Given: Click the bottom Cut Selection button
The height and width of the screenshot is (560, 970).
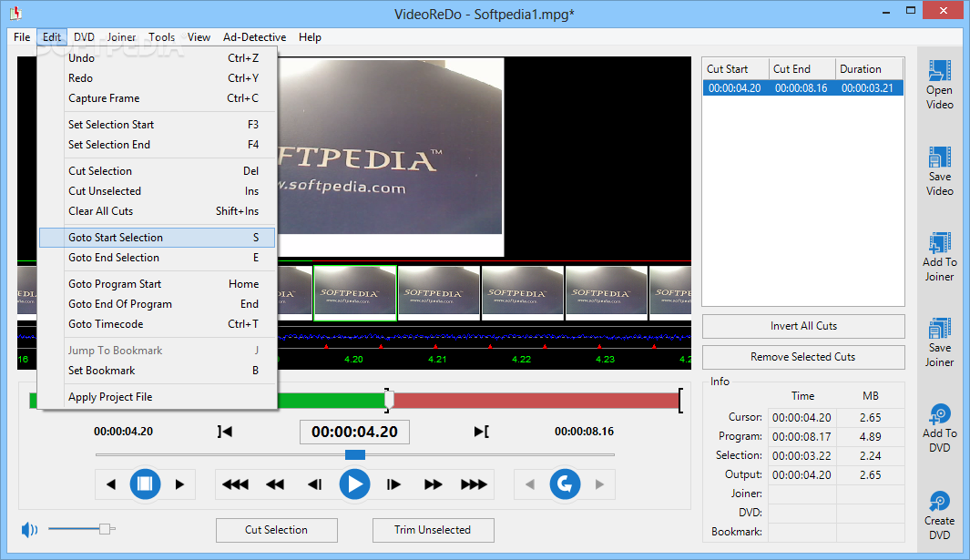Looking at the screenshot, I should (x=277, y=530).
